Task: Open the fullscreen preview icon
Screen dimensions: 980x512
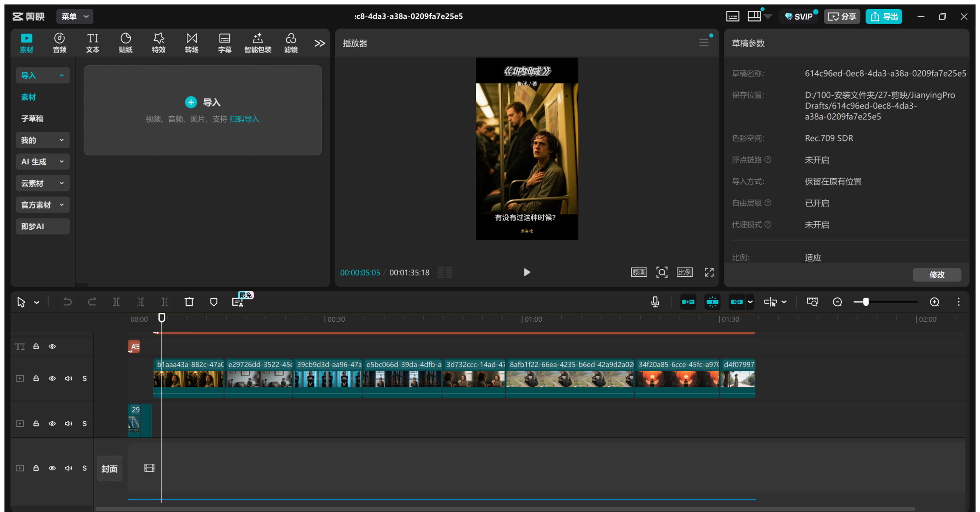Action: 709,272
